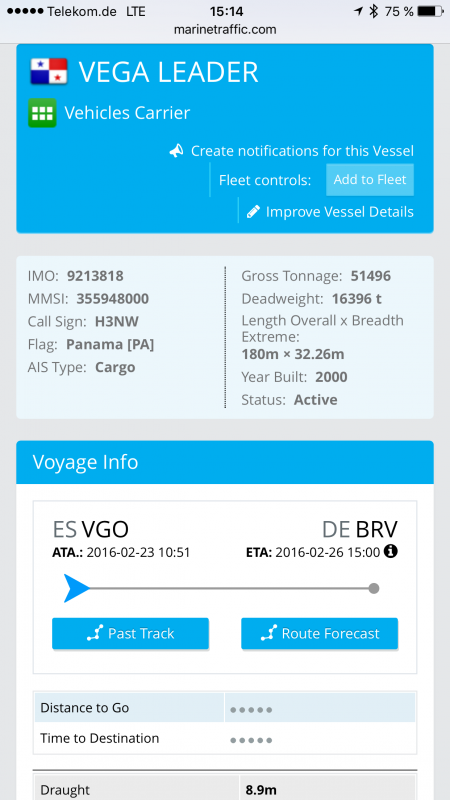Tap the blue ship position arrow

(x=77, y=588)
